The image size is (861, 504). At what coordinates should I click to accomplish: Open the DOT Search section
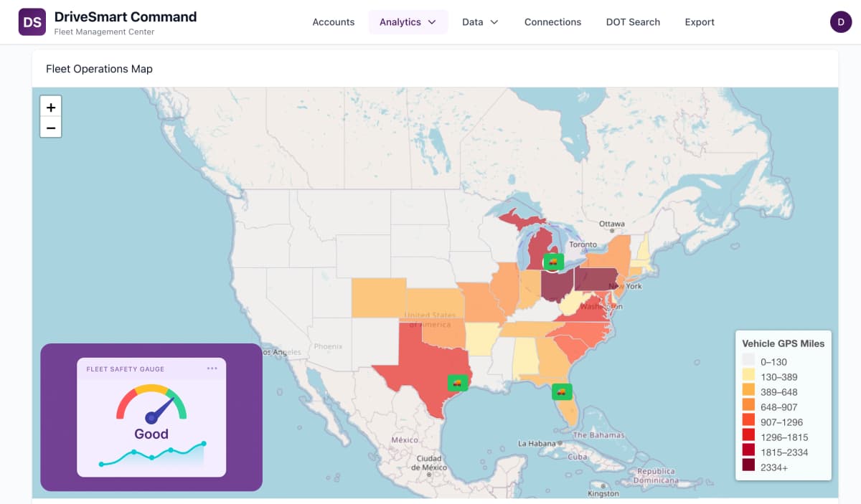pyautogui.click(x=633, y=22)
